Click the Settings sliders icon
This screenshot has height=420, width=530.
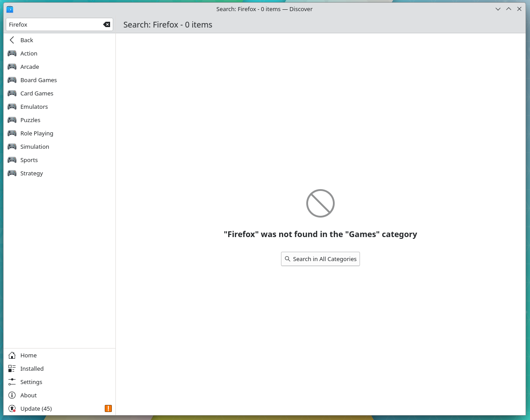point(12,382)
